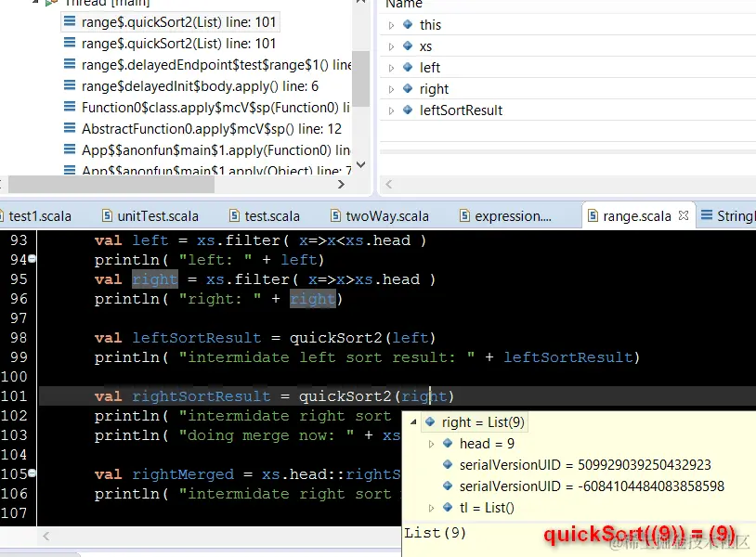Switch to the twoWay.scala tab
Viewport: 756px width, 557px height.
coord(380,216)
